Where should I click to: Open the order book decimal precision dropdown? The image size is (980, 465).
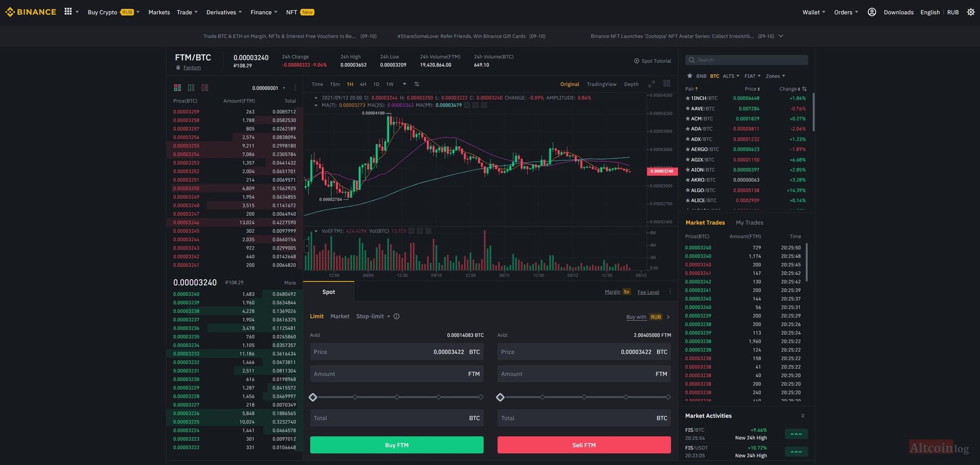(269, 88)
